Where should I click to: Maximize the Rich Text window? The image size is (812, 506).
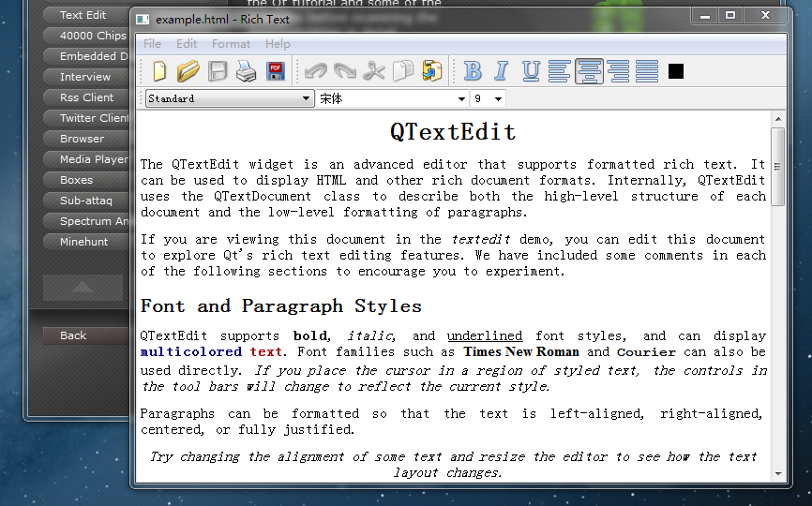click(x=730, y=16)
